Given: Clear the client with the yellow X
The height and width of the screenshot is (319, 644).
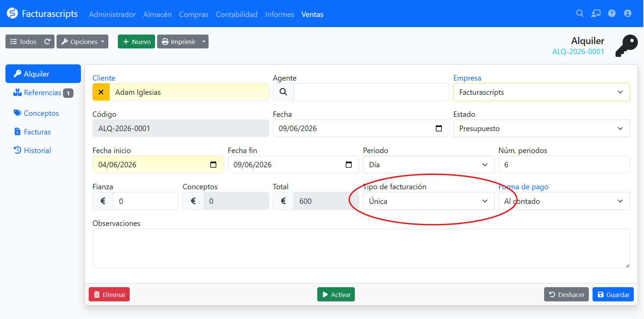Looking at the screenshot, I should (101, 92).
